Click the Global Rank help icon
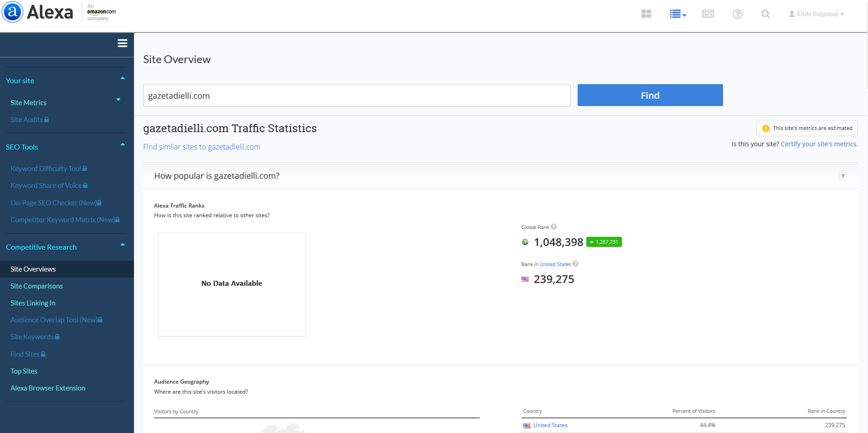Image resolution: width=868 pixels, height=433 pixels. point(554,227)
